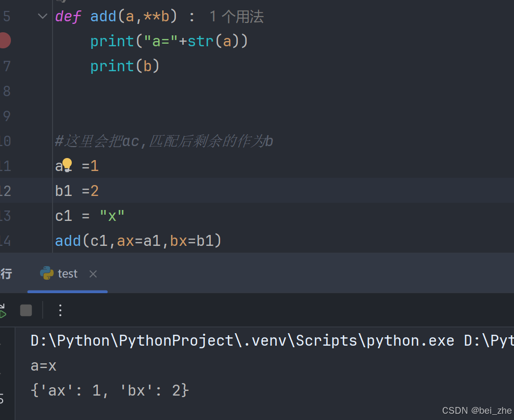Expand the three-dot dropdown in run toolbar
Viewport: 514px width, 420px height.
coord(60,310)
